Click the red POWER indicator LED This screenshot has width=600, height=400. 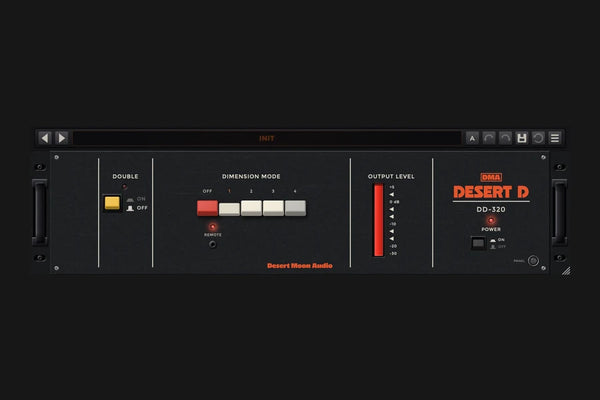pyautogui.click(x=491, y=220)
